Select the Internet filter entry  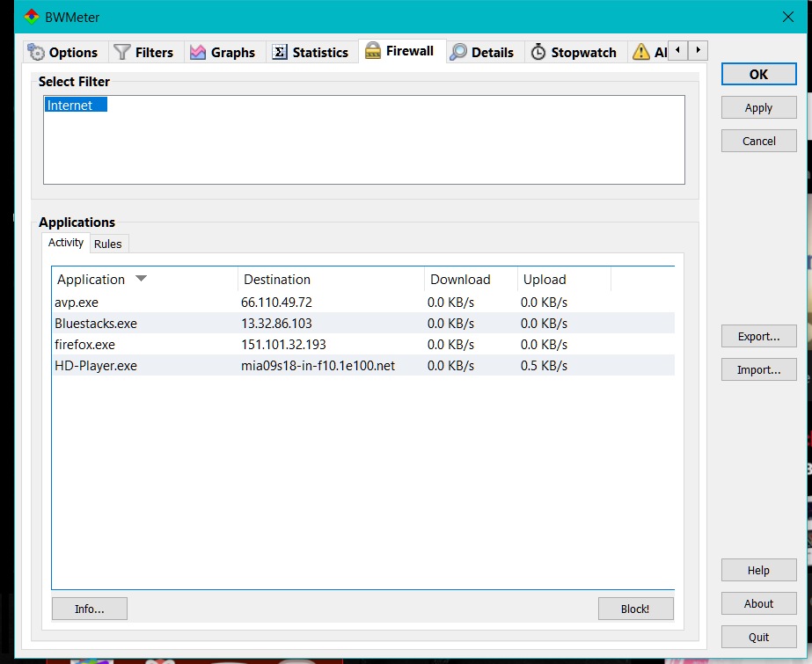[x=76, y=105]
